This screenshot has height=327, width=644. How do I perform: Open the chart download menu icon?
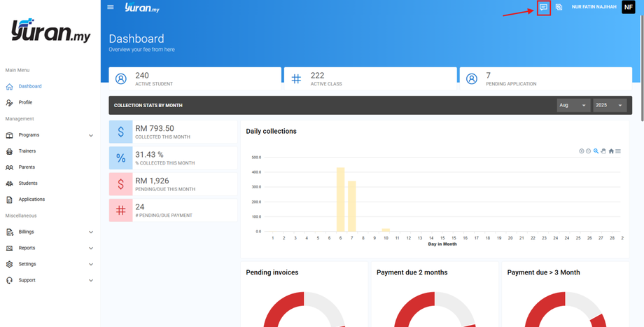618,151
